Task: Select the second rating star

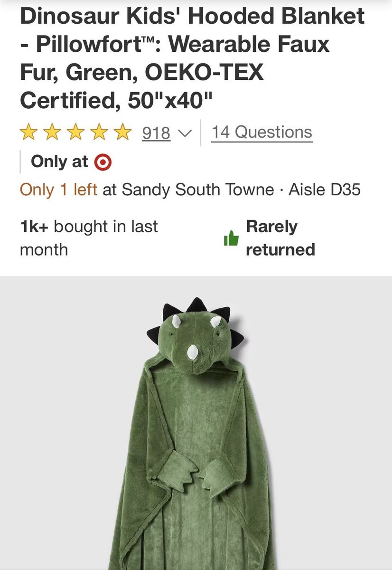Action: 52,132
